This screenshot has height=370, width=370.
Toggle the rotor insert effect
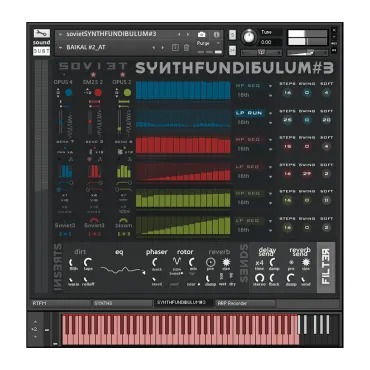(185, 252)
